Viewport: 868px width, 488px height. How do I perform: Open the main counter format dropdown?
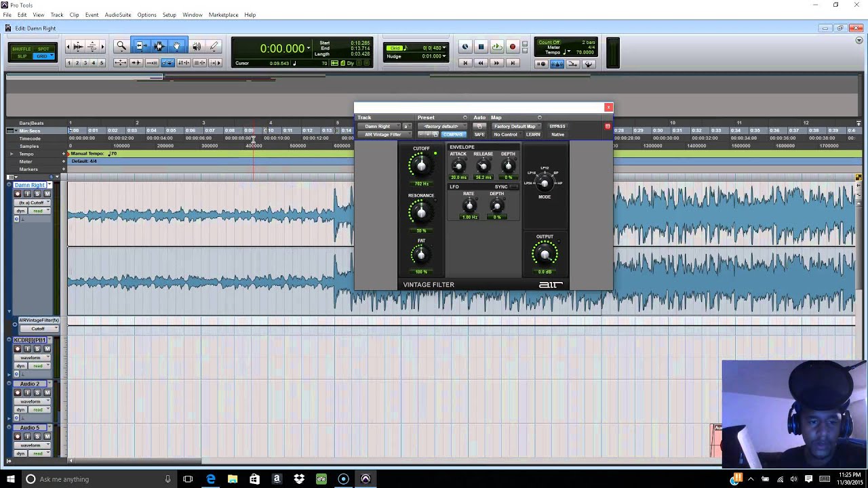coord(309,48)
